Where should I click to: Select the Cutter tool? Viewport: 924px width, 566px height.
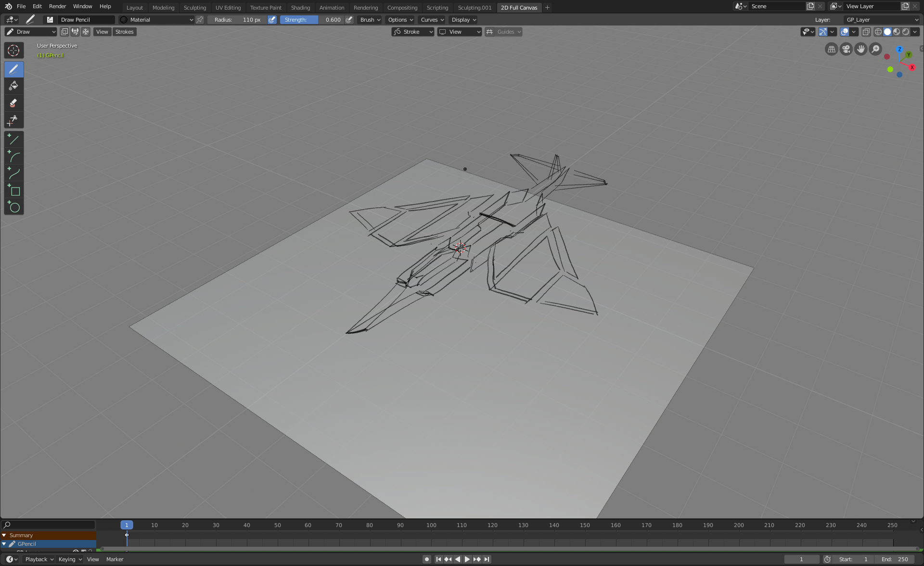(13, 120)
